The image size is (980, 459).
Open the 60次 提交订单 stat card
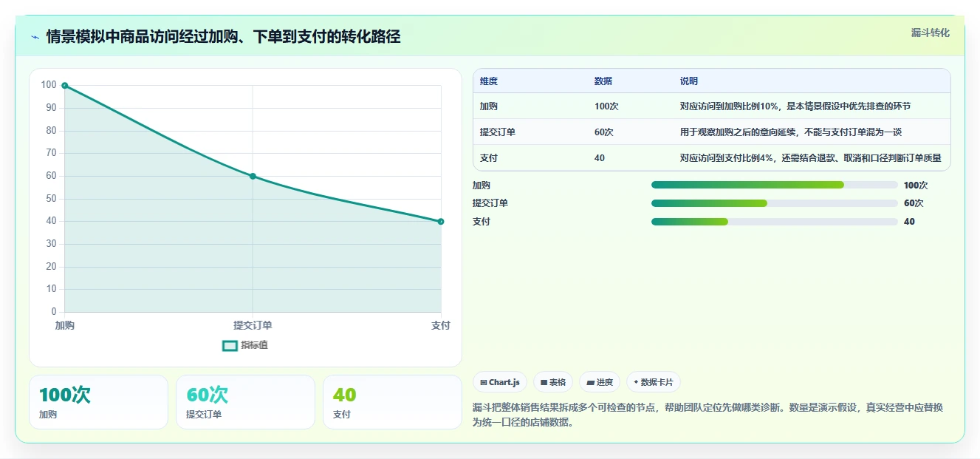[245, 402]
